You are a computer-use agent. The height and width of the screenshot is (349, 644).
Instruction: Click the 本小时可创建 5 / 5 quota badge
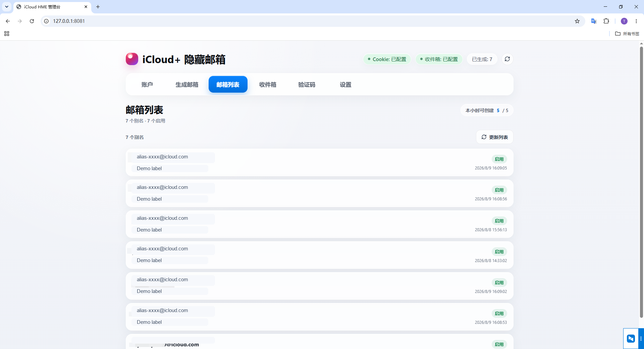(x=487, y=110)
